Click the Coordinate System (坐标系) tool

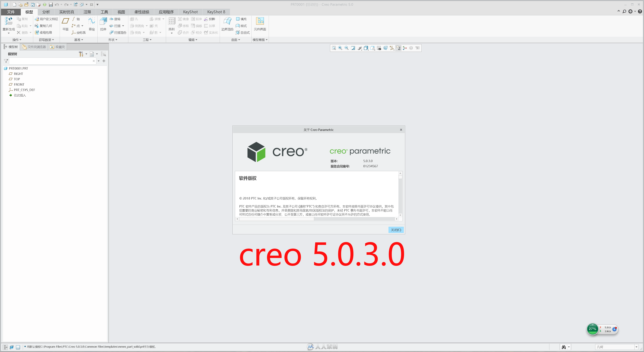(78, 33)
